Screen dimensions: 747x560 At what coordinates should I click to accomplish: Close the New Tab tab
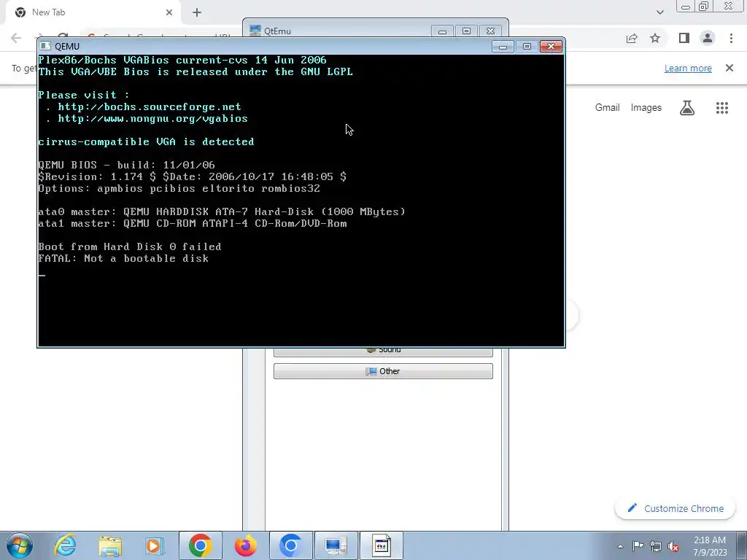coord(169,12)
